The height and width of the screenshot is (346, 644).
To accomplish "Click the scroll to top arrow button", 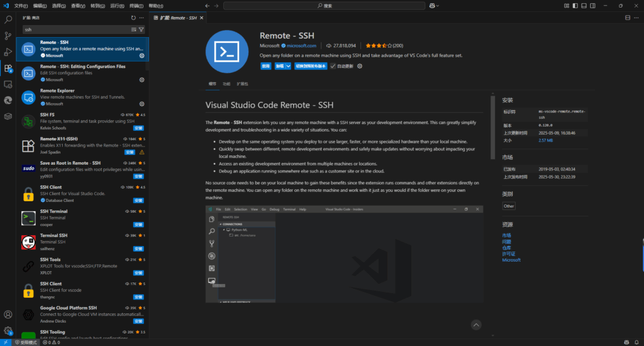I will [x=476, y=325].
